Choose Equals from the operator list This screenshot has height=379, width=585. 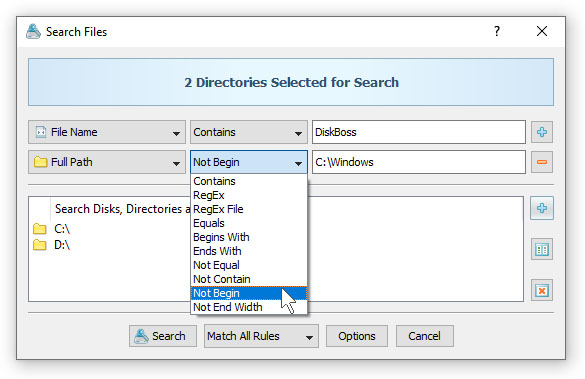coord(249,223)
